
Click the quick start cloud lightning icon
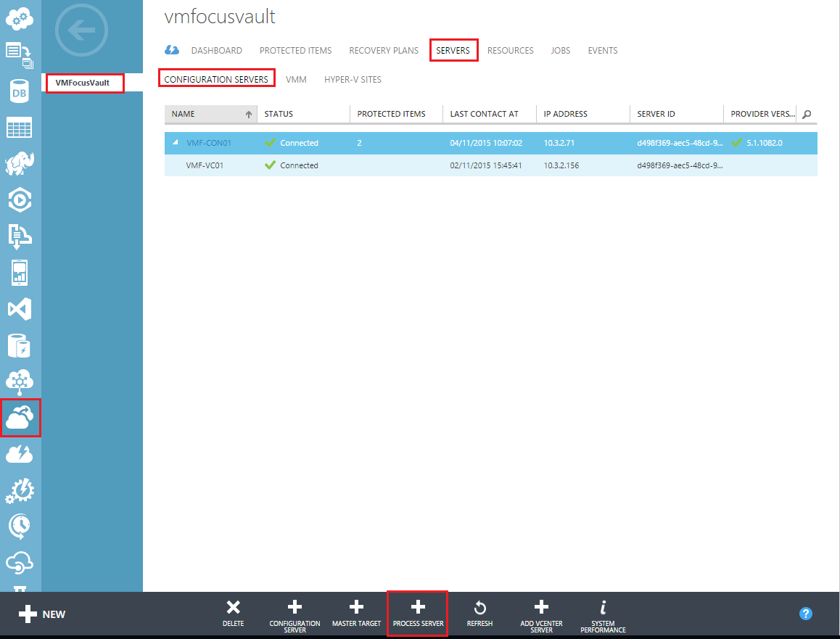point(172,50)
